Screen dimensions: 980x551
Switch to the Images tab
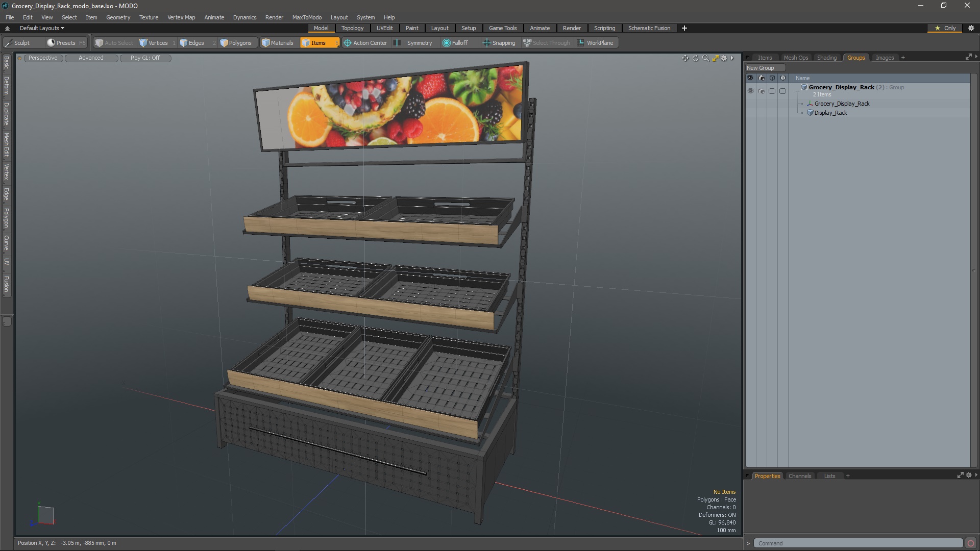click(x=885, y=57)
